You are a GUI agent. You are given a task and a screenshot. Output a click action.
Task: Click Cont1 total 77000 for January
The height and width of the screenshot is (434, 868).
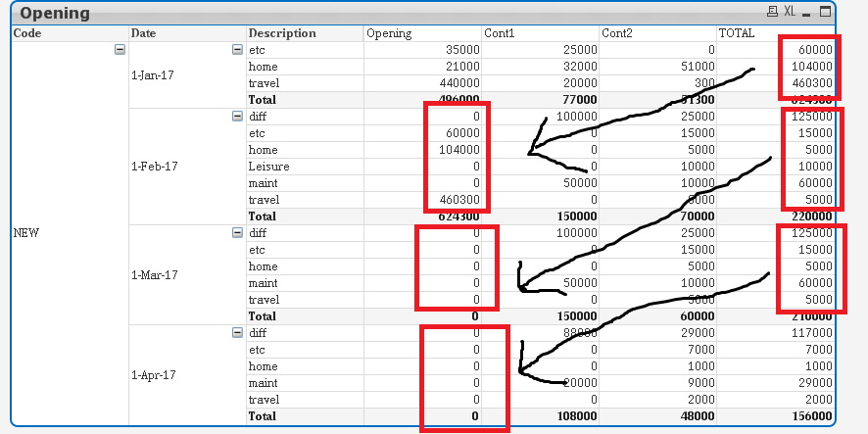tap(580, 100)
